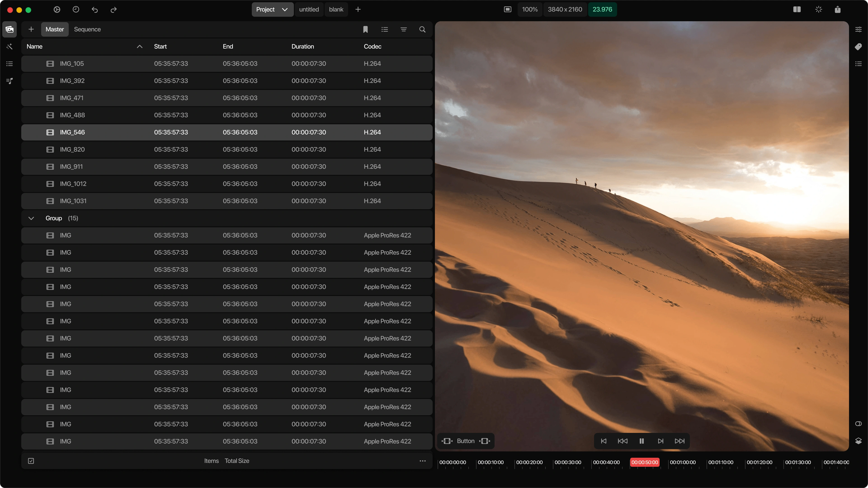Switch to the Master tab
The image size is (868, 488).
[x=54, y=29]
